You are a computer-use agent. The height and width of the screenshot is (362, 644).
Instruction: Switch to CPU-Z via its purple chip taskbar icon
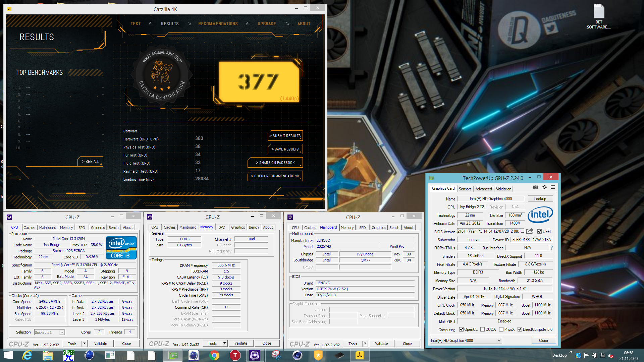tap(255, 355)
